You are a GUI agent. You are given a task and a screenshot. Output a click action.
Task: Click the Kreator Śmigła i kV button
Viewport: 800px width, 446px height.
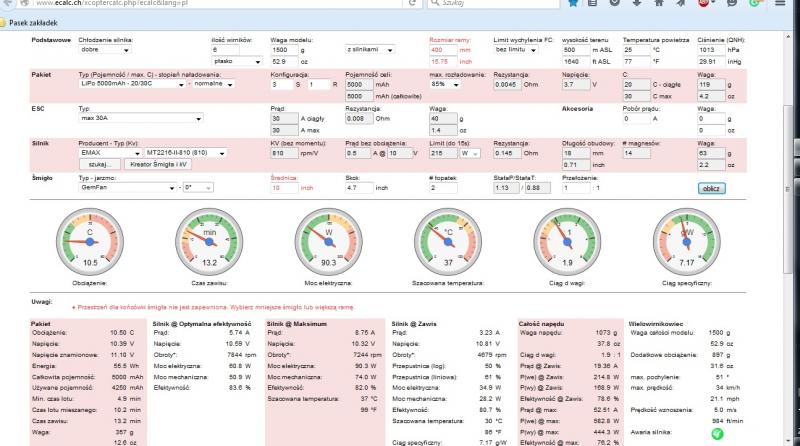[x=156, y=163]
